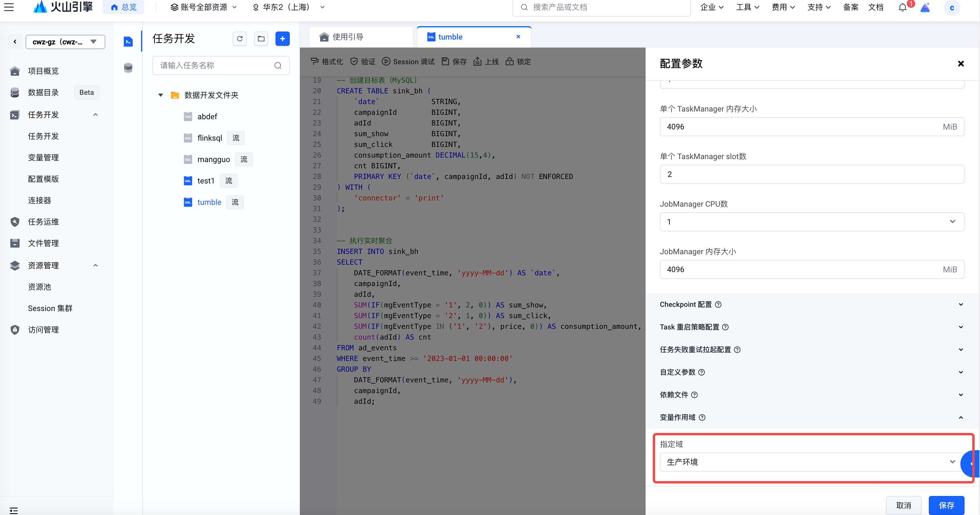Select the test1 task in tree
The width and height of the screenshot is (980, 515).
206,181
